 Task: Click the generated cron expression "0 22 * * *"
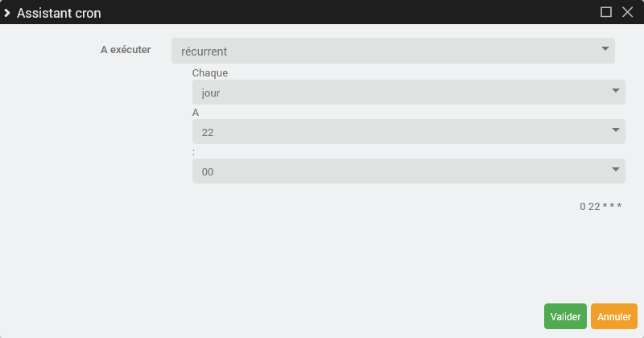pyautogui.click(x=601, y=207)
